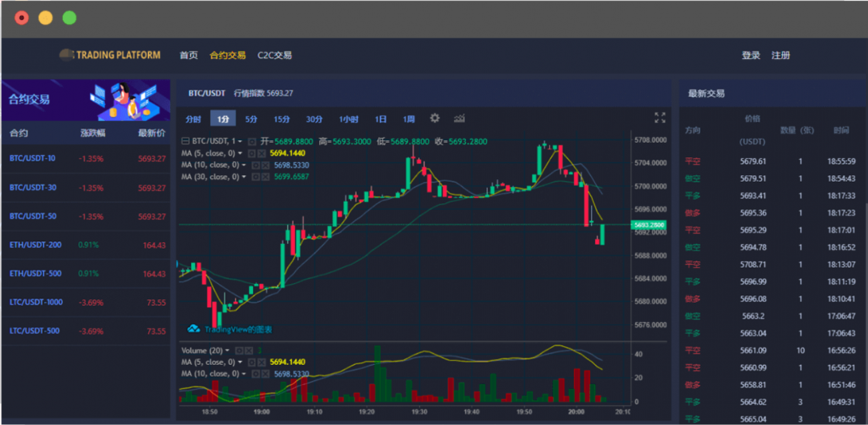Toggle settings for MA 5 in volume pane
The image size is (868, 425).
pyautogui.click(x=252, y=362)
